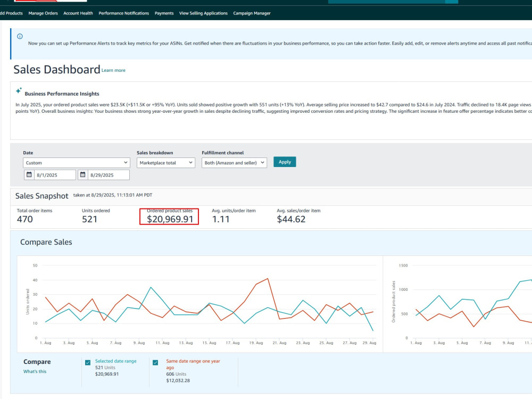This screenshot has width=532, height=399.
Task: Click the Avg. sales/order item value $44.62
Action: (x=291, y=219)
